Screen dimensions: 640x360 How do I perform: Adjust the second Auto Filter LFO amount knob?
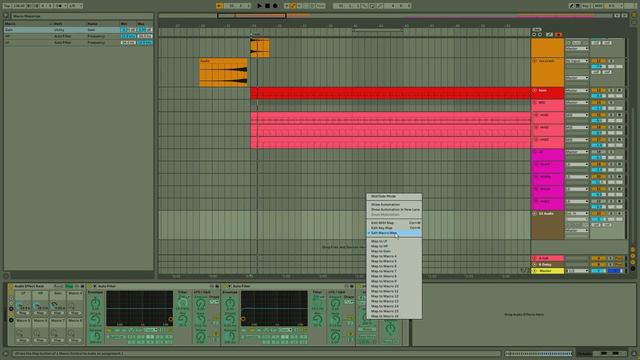point(335,303)
